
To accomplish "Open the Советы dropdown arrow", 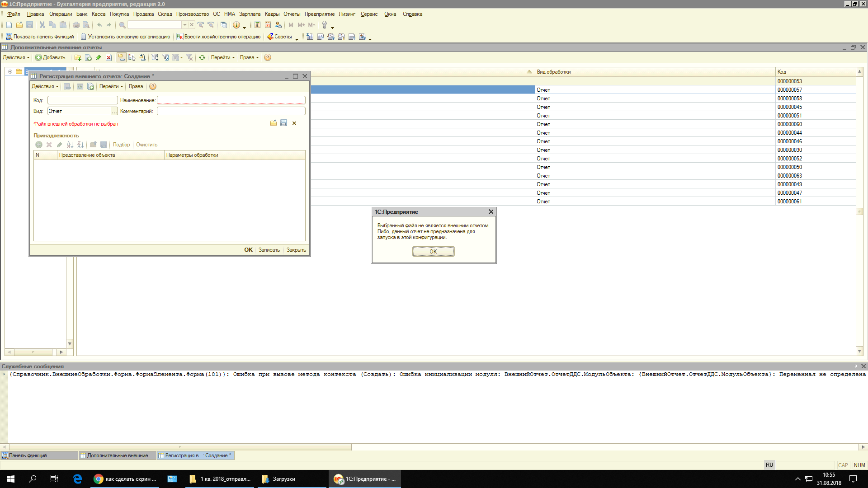I will [297, 38].
